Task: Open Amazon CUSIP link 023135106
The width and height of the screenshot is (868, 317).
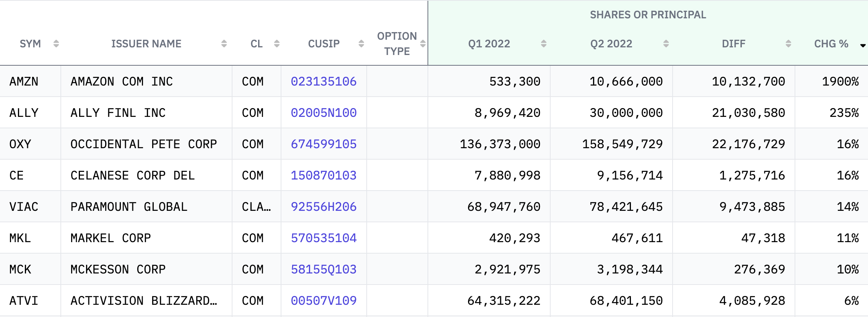Action: click(323, 81)
